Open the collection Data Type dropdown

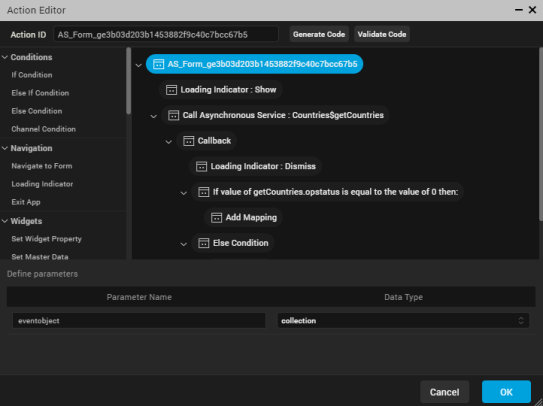(x=403, y=320)
